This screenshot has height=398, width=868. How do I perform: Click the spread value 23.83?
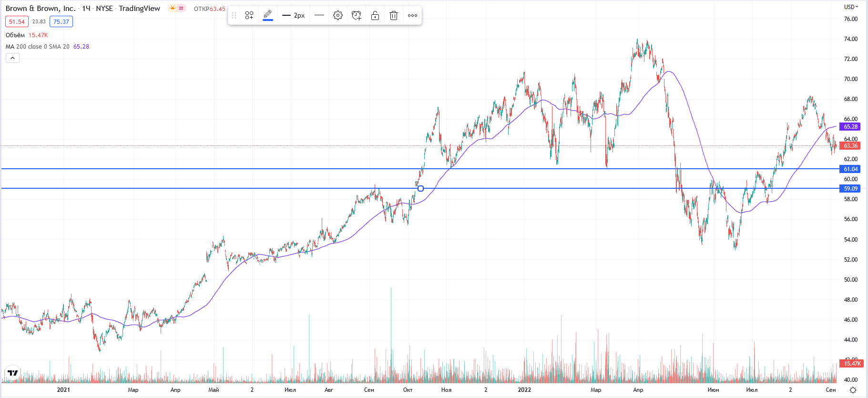click(x=39, y=21)
